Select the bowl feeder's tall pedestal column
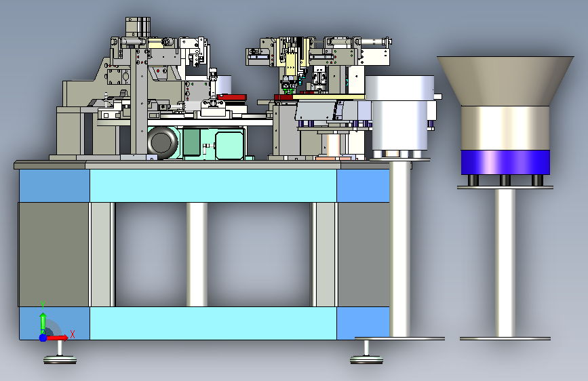Viewport: 588px width, 381px height. coord(399,249)
